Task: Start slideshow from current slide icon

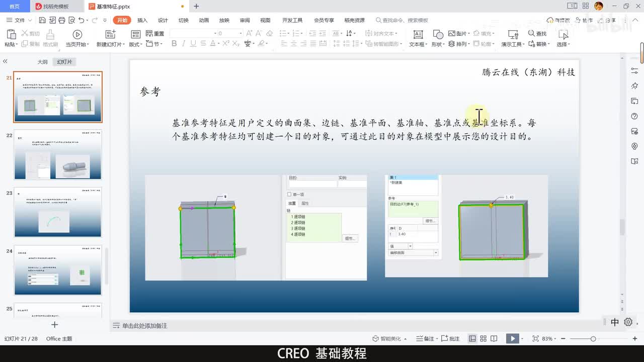Action: (77, 34)
